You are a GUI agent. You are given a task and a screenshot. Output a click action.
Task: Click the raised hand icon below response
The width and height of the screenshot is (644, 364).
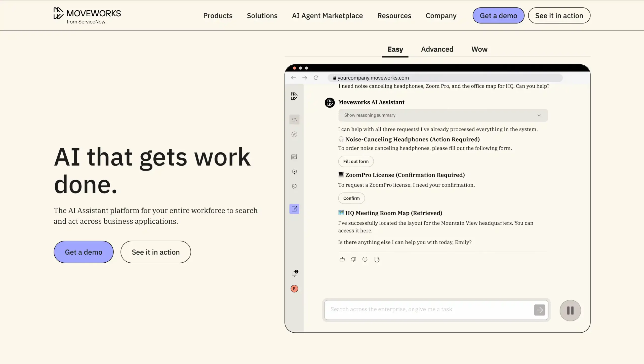click(x=377, y=259)
